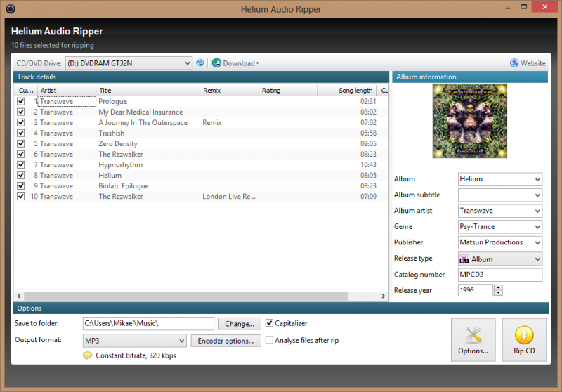562x392 pixels.
Task: Uncheck track 2 My Dear Medical Insurance checkbox
Action: (x=21, y=112)
